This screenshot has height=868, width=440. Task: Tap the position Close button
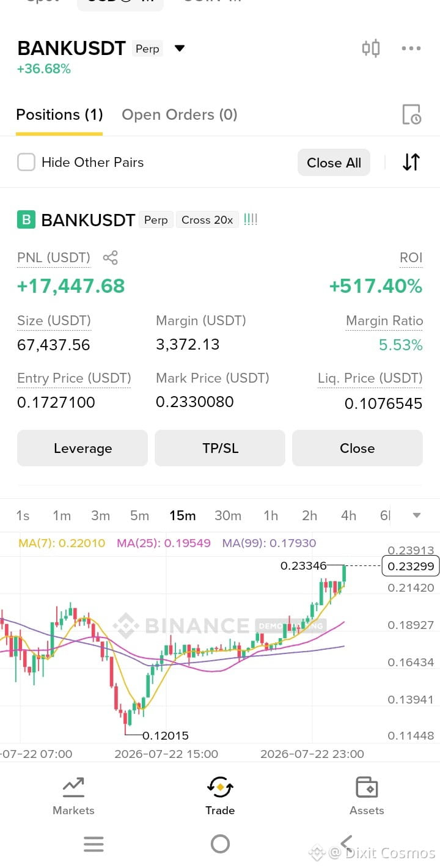(x=358, y=448)
